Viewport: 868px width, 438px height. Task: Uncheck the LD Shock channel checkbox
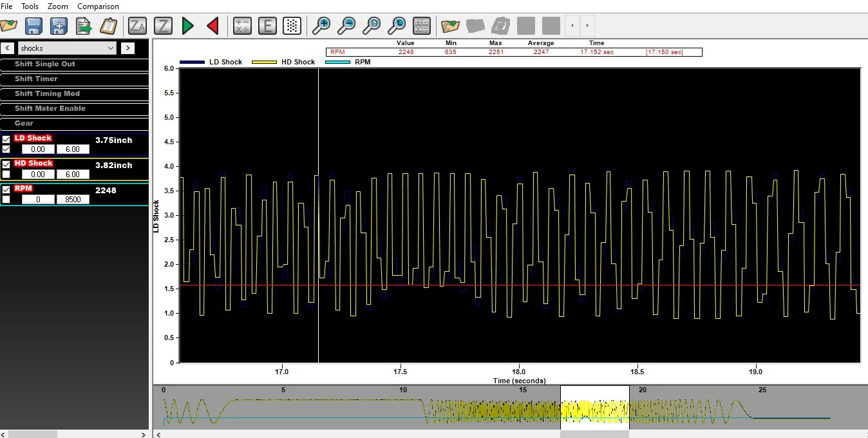[6, 139]
